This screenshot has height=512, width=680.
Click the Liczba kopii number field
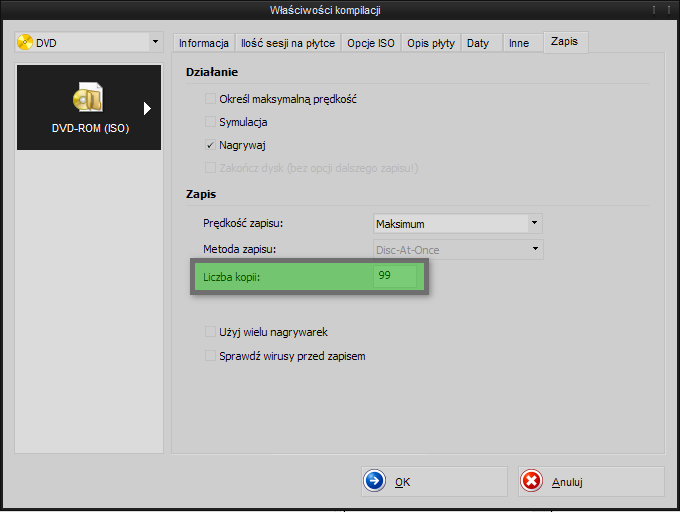coord(395,276)
